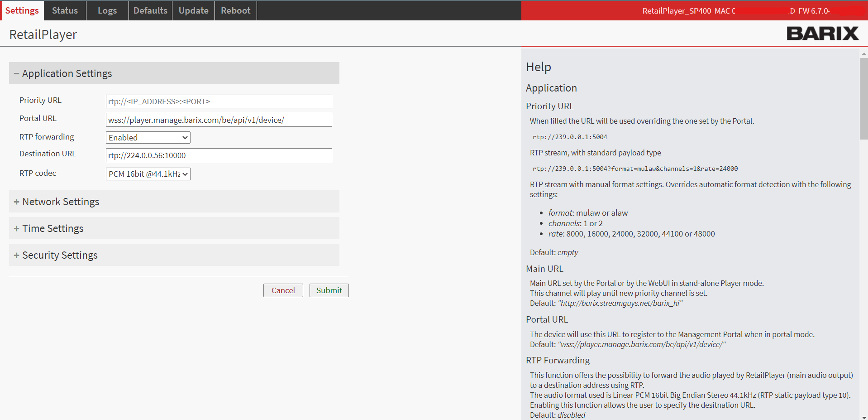Click the Destination URL input field
The width and height of the screenshot is (868, 420).
pyautogui.click(x=219, y=155)
